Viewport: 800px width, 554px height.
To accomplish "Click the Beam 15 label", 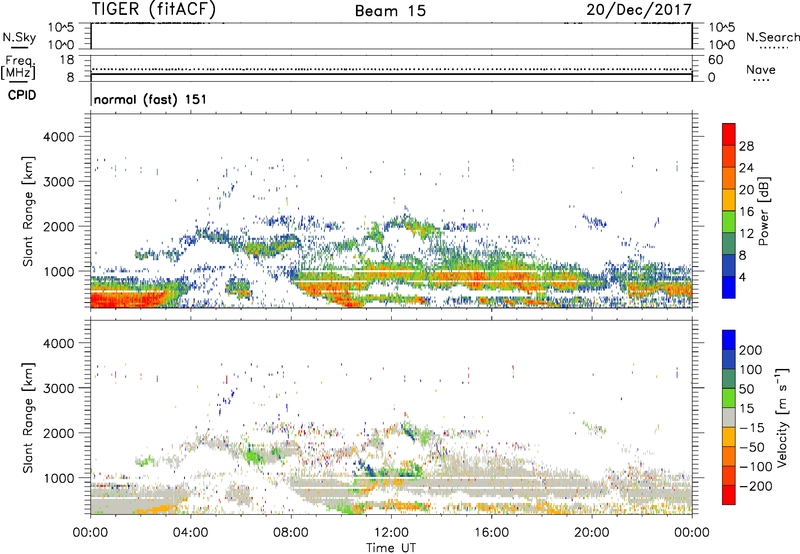I will (390, 11).
